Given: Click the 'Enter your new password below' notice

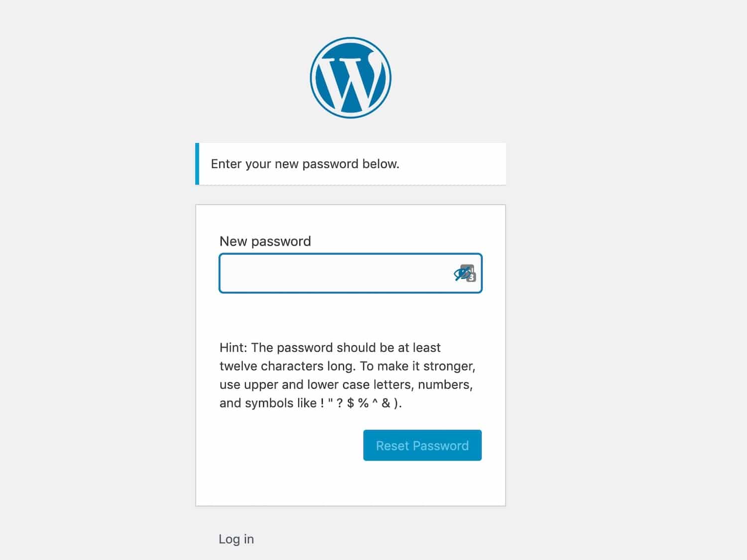Looking at the screenshot, I should coord(305,164).
